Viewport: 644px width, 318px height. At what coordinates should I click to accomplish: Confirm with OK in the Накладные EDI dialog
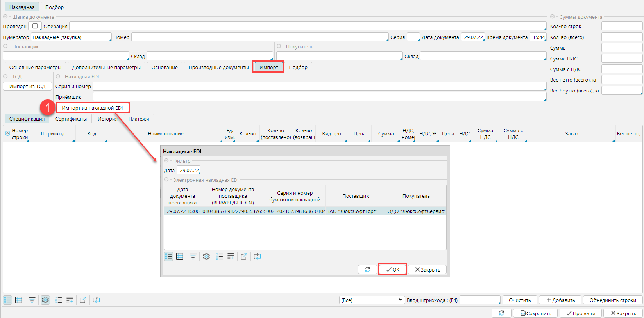[x=392, y=270]
